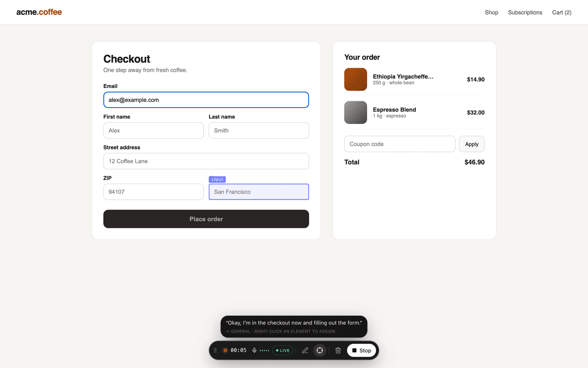
Task: Click the trash icon to discard the recording
Action: coord(338,350)
